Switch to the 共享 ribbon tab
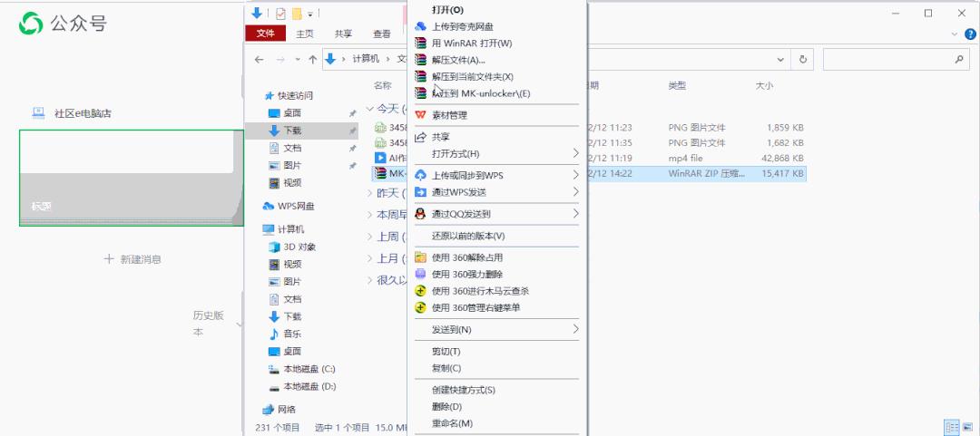Viewport: 980px width, 436px height. point(343,34)
